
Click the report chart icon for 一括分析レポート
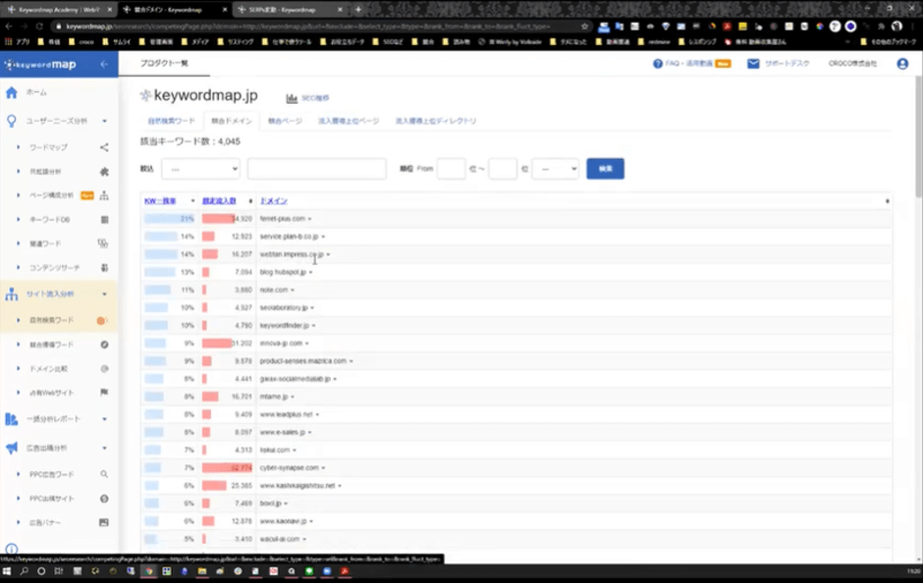pos(11,419)
